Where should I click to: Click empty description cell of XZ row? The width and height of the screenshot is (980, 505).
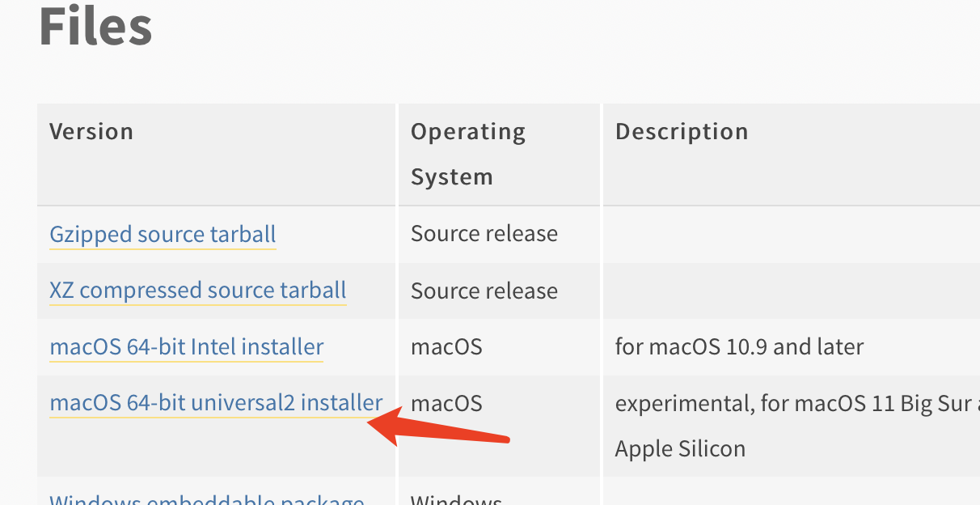792,291
